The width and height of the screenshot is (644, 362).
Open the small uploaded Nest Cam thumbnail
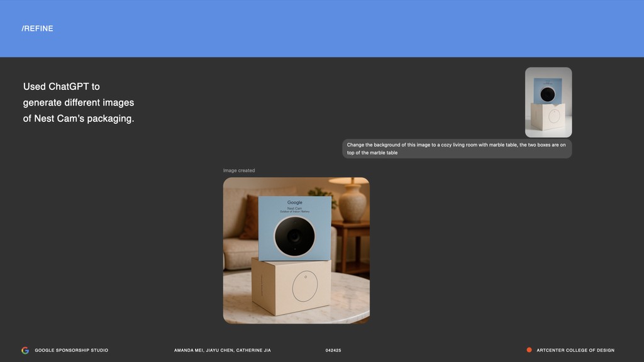[548, 102]
